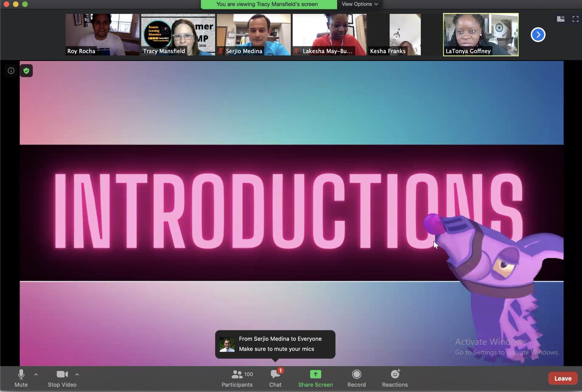Select Roy Rocha's video thumbnail
This screenshot has height=392, width=582.
[102, 34]
